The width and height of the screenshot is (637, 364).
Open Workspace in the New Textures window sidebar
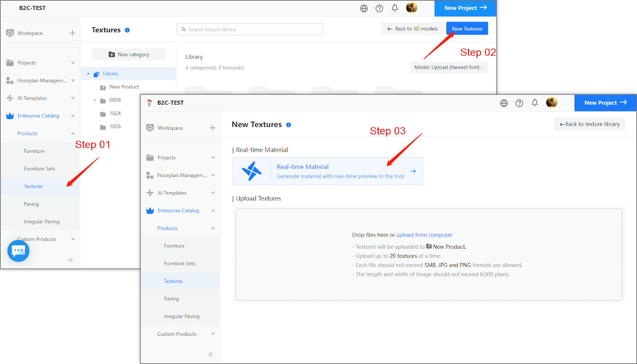point(170,128)
